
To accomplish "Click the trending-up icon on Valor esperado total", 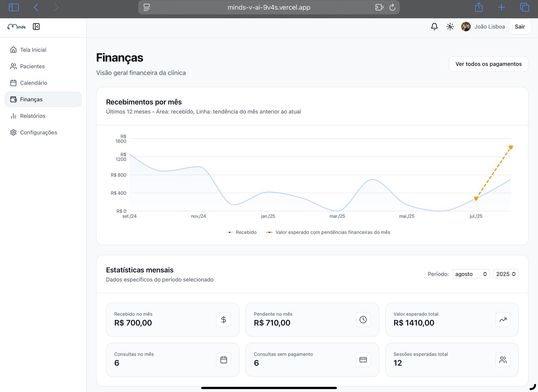I will click(502, 319).
